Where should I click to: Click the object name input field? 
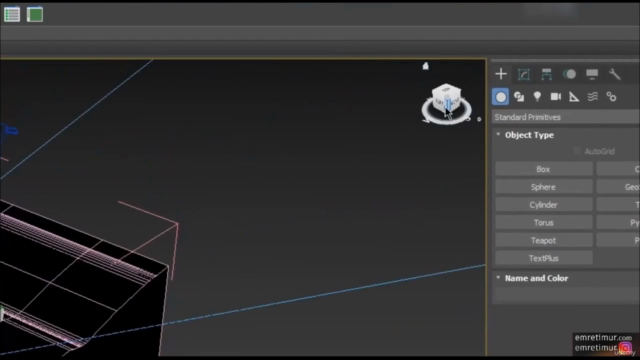566,295
